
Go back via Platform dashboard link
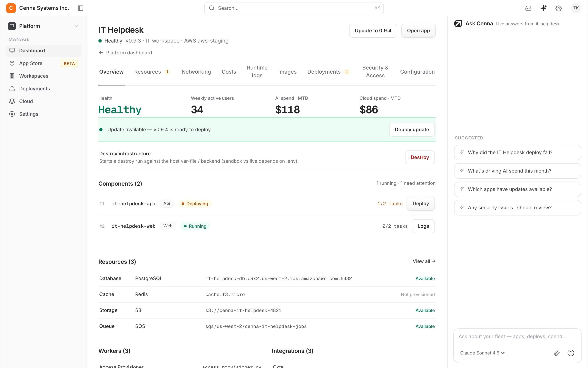pyautogui.click(x=125, y=53)
